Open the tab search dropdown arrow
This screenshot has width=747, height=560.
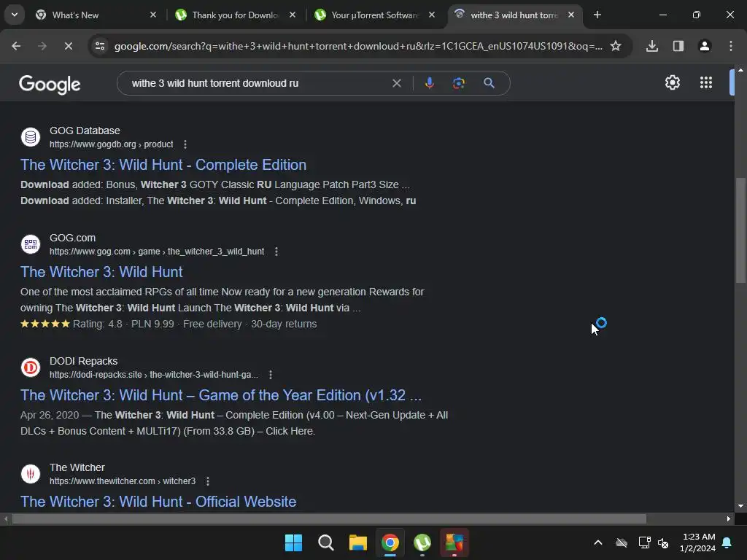click(15, 15)
